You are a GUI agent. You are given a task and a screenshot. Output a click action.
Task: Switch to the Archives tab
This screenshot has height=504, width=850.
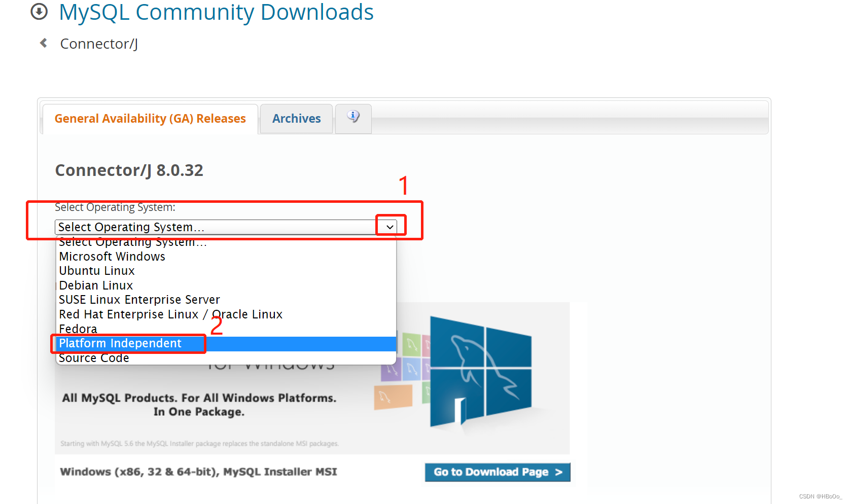point(296,119)
